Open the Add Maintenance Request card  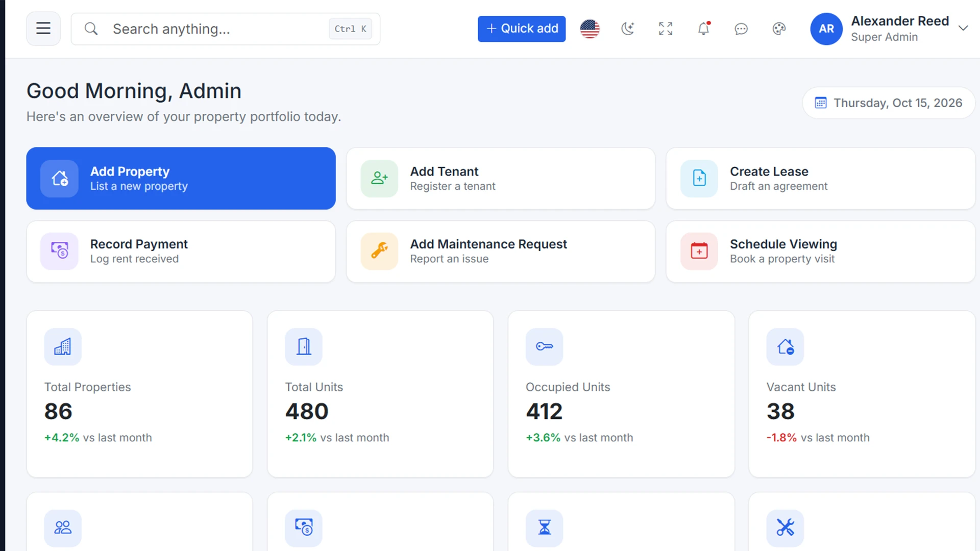(501, 252)
